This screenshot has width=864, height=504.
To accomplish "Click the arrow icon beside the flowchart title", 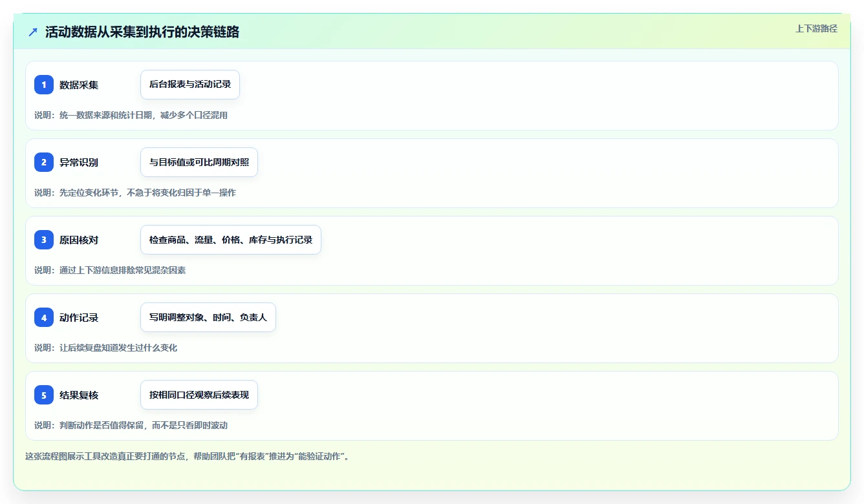I will point(33,32).
